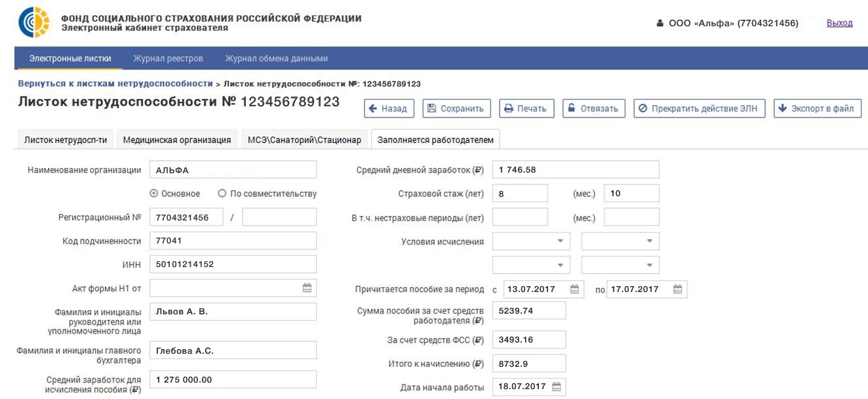Click Прекратить действие ЭЛН button
This screenshot has height=399, width=868.
[x=699, y=109]
